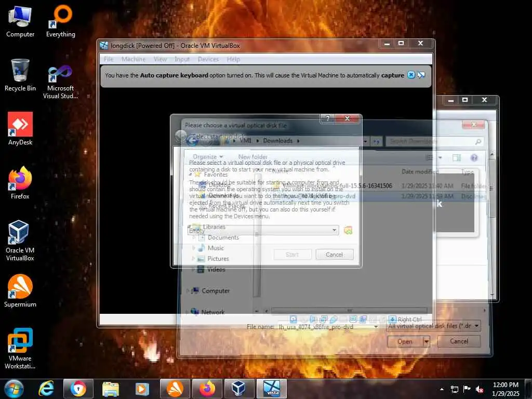Collapse the Favorites tree group
The width and height of the screenshot is (532, 399).
pos(190,175)
